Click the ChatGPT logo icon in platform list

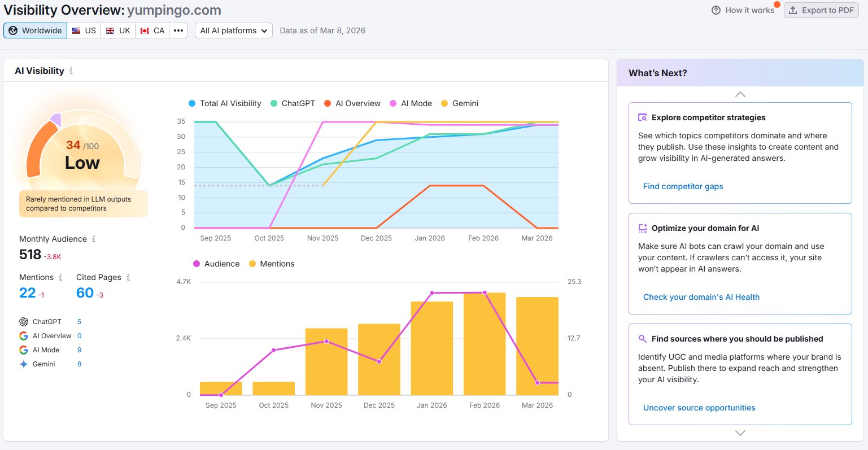click(x=24, y=322)
